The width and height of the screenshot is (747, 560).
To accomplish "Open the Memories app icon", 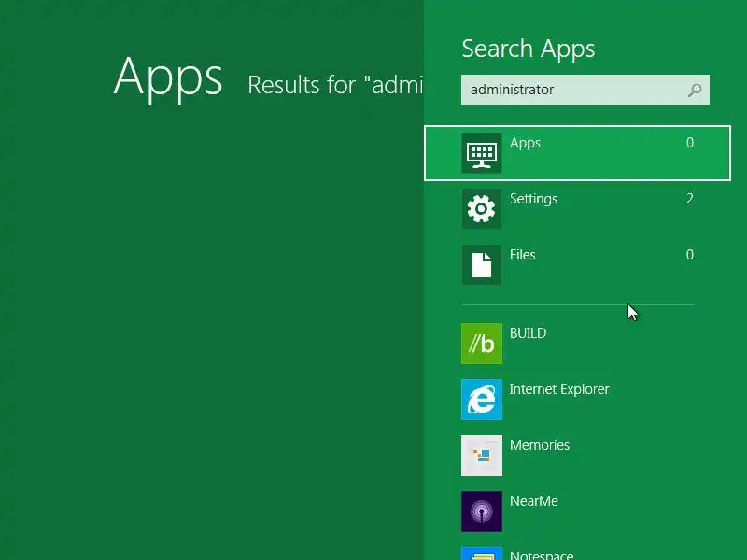I will [481, 455].
